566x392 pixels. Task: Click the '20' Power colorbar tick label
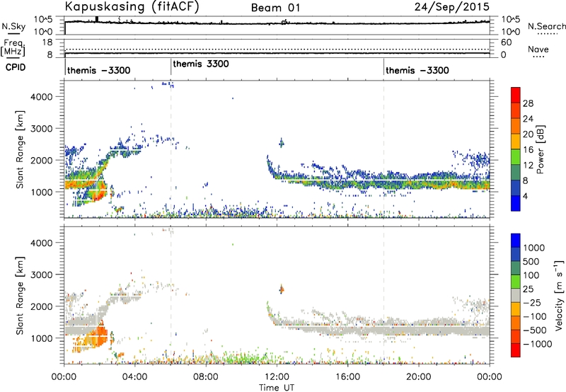528,134
